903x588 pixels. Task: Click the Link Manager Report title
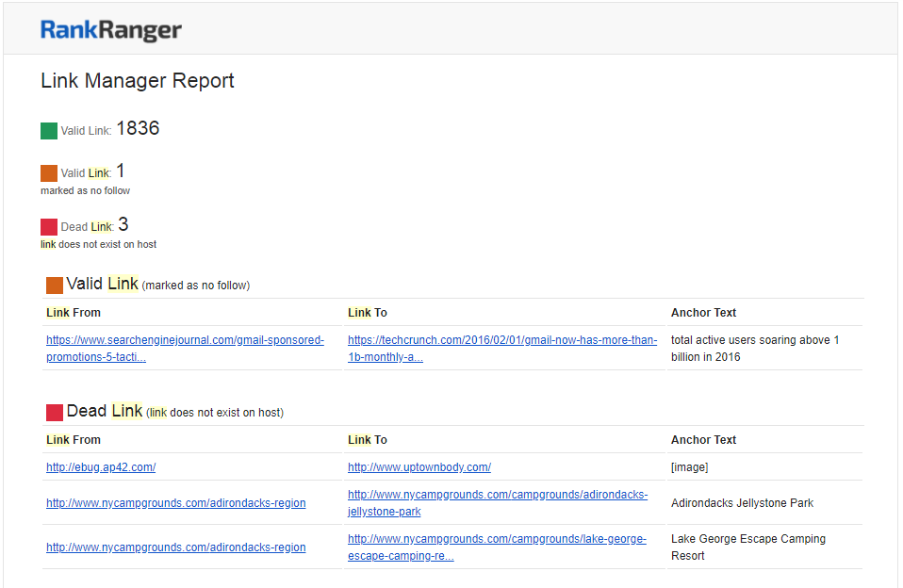pos(138,81)
